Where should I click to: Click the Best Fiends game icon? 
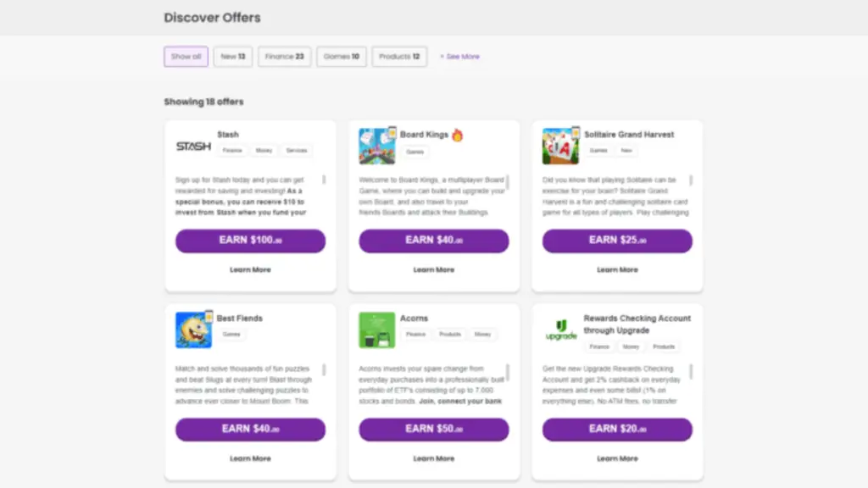coord(194,330)
